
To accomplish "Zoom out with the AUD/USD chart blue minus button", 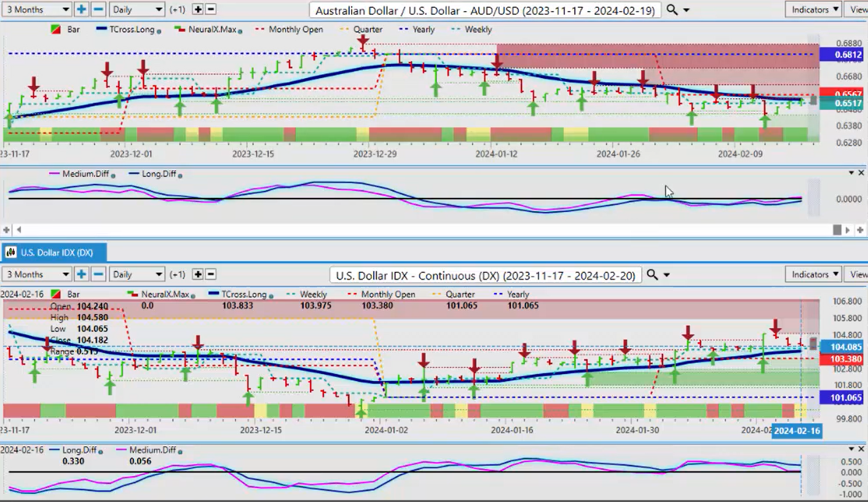I will [x=98, y=9].
